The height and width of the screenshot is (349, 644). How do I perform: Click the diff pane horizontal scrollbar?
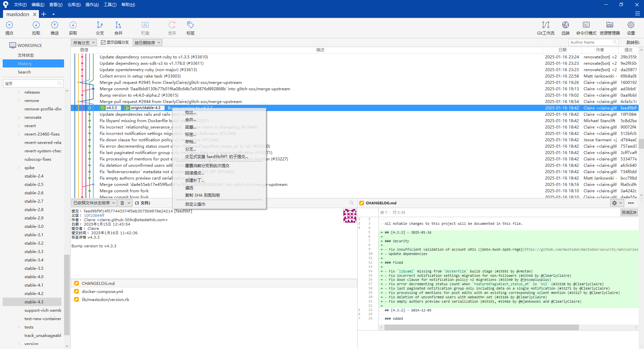click(482, 327)
